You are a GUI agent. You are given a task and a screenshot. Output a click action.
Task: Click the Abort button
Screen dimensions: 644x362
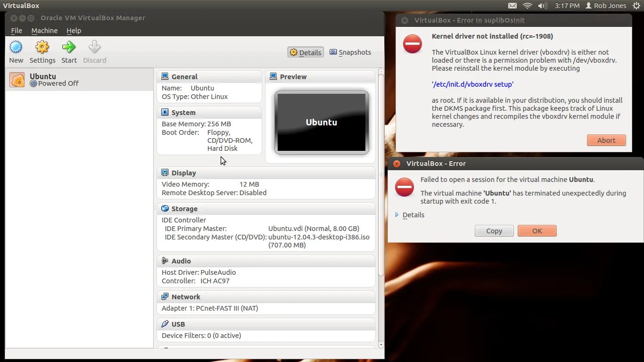606,140
